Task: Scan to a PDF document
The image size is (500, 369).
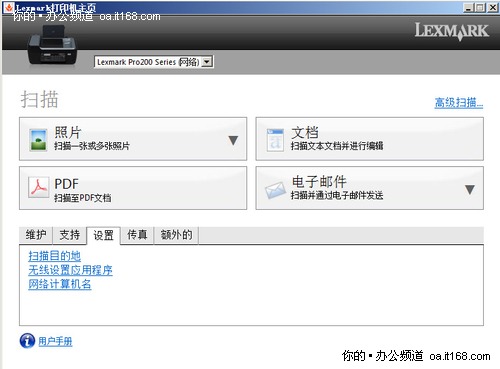Action: 133,188
